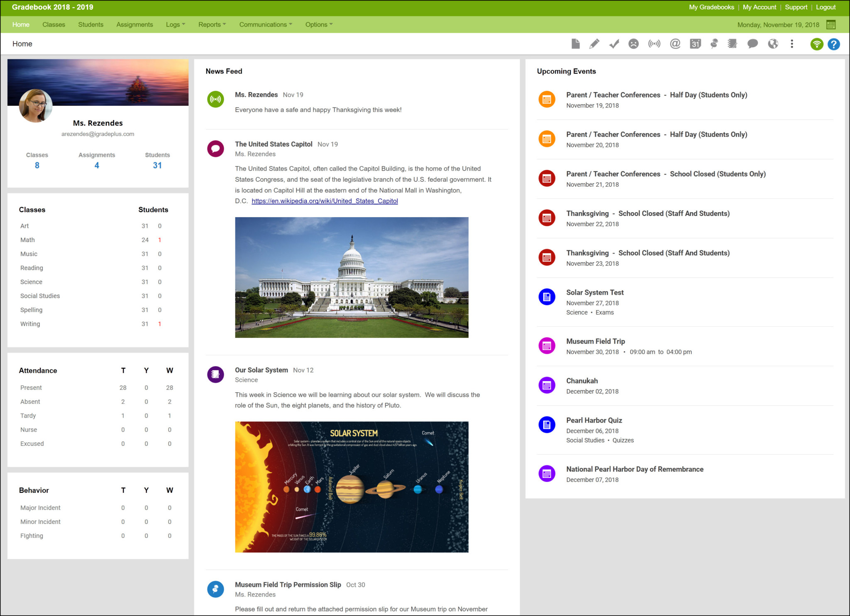Click the speech bubble messaging icon

(752, 44)
